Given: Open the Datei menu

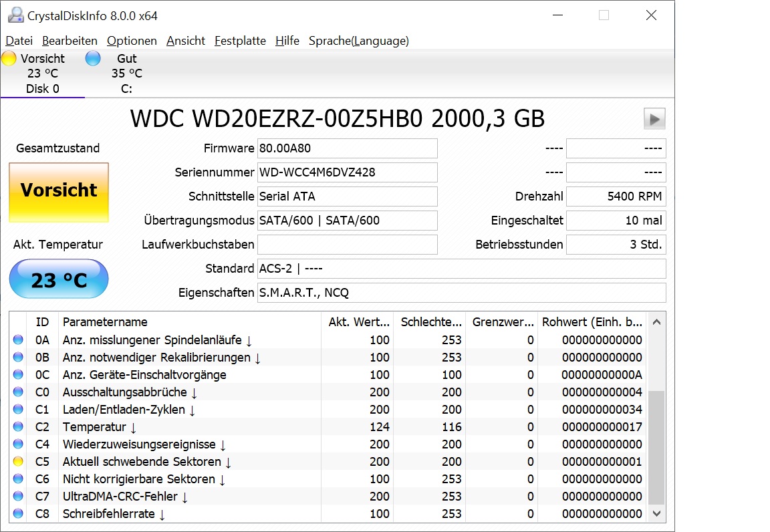Looking at the screenshot, I should (x=19, y=41).
